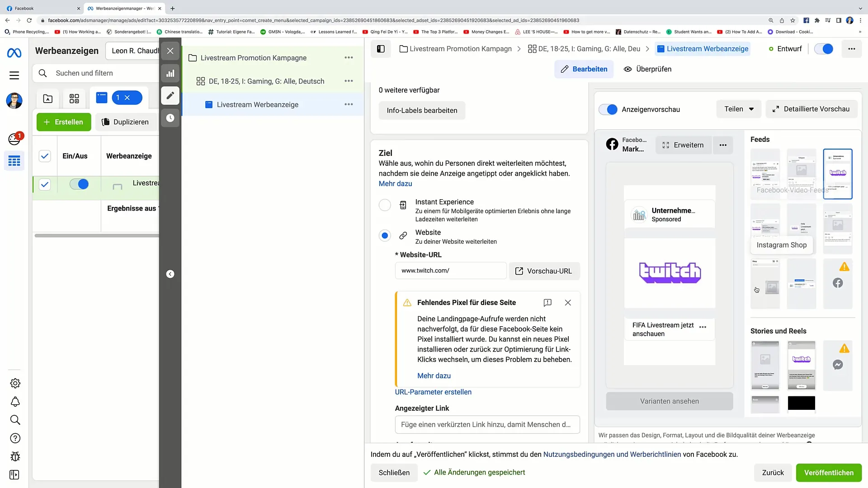Click the Mehr dazu link for pixel warning
The image size is (868, 488).
coord(434,375)
